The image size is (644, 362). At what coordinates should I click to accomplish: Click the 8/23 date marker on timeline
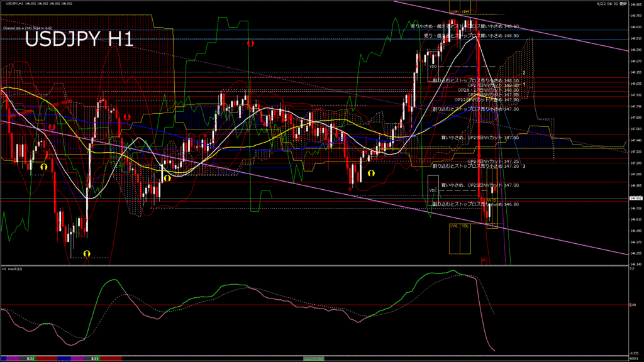[x=96, y=358]
